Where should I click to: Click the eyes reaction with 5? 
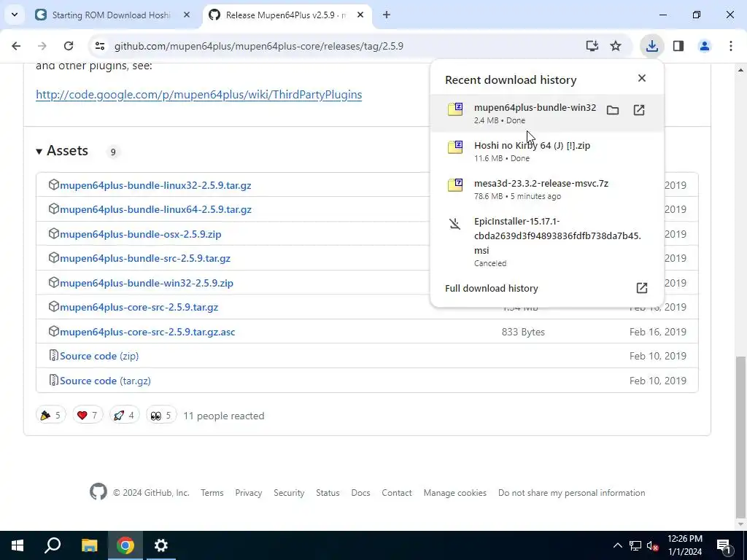click(x=161, y=416)
